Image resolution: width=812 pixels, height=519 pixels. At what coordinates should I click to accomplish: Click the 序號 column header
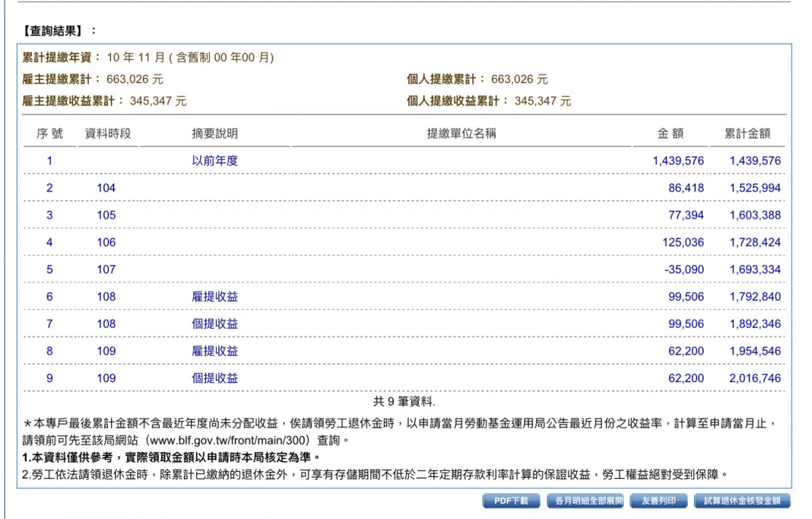pyautogui.click(x=49, y=134)
